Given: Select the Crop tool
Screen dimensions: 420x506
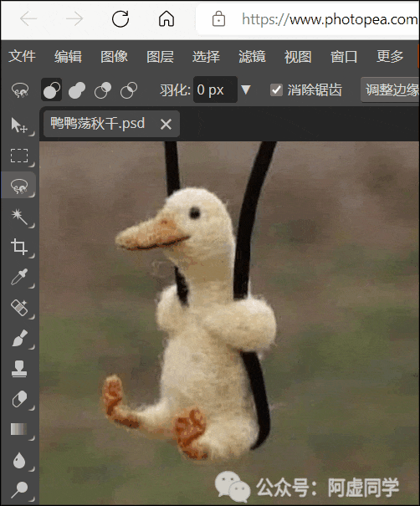Looking at the screenshot, I should [19, 247].
